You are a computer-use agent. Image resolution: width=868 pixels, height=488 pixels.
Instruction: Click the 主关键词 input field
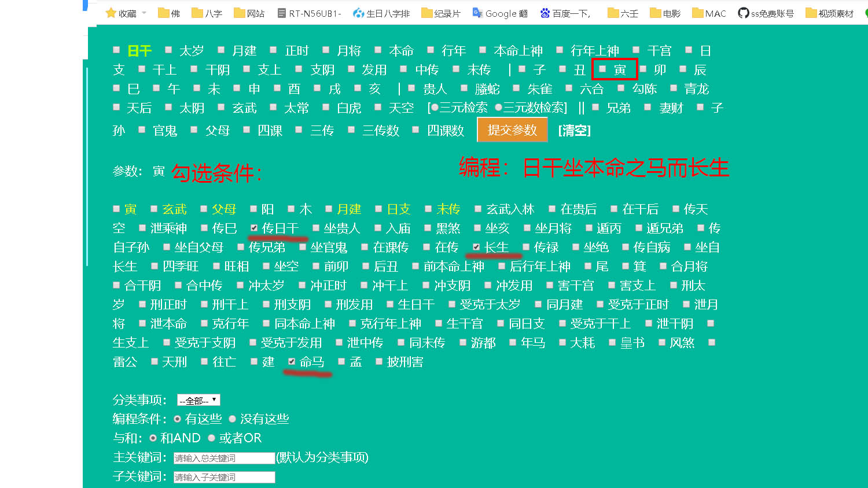[x=224, y=458]
